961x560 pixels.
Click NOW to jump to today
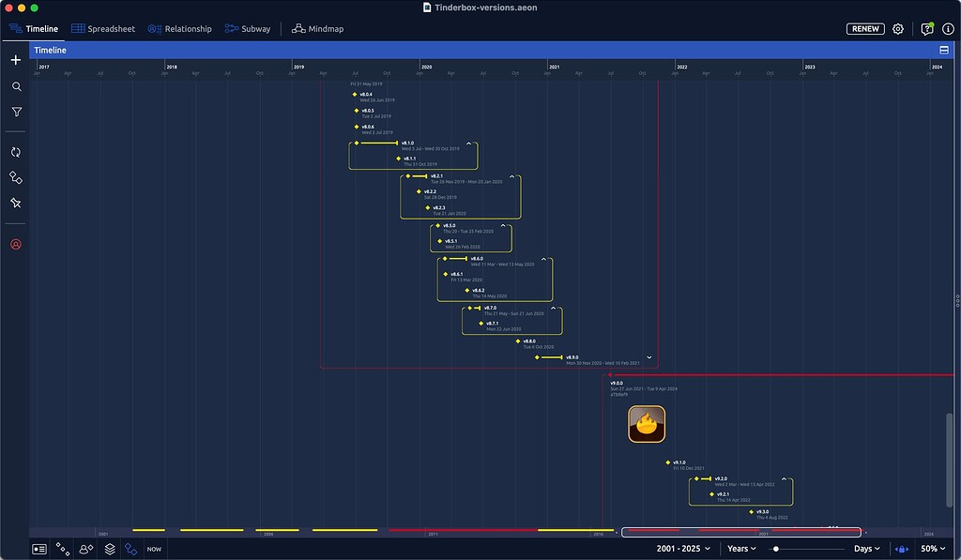pyautogui.click(x=153, y=549)
